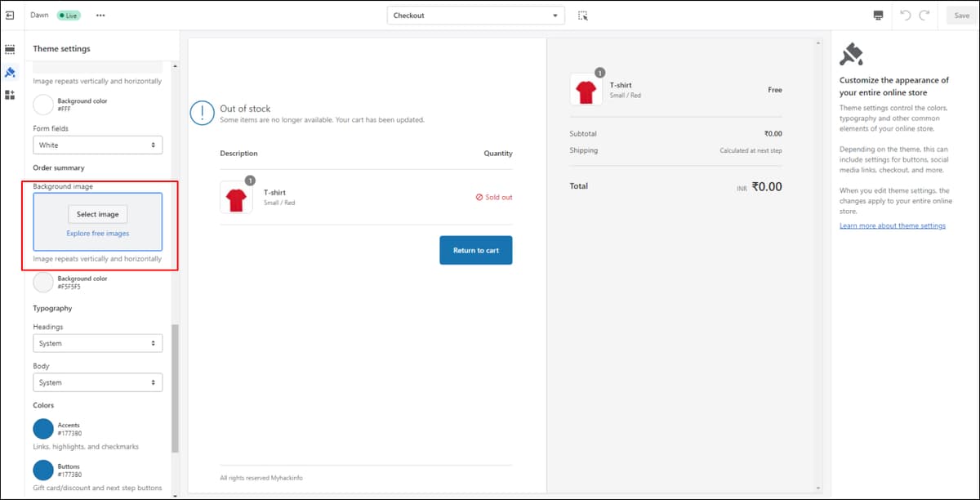Open the three-dot more actions menu

[100, 16]
